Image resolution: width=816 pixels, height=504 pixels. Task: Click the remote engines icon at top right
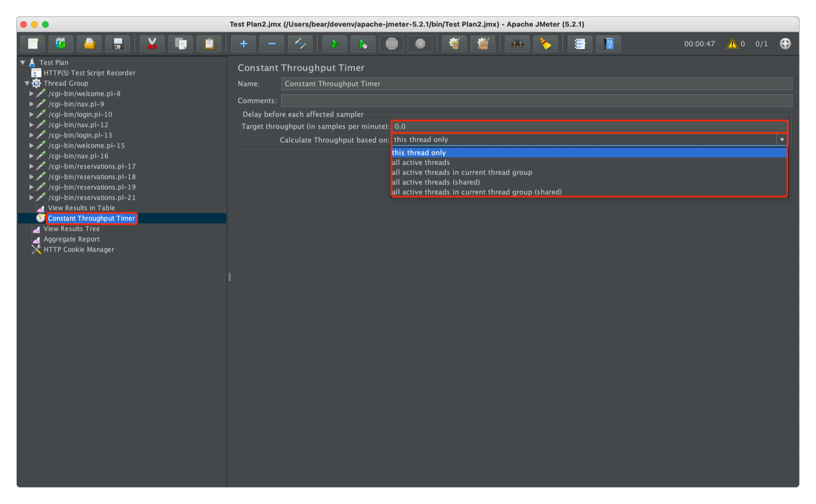pyautogui.click(x=785, y=44)
